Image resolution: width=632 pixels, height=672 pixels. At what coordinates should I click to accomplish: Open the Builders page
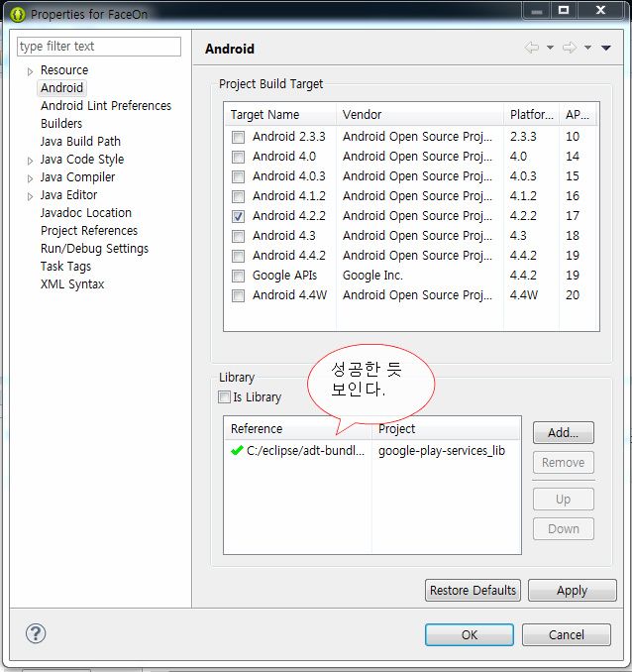coord(61,124)
